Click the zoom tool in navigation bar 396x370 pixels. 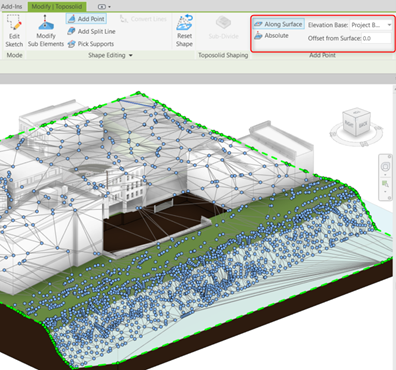[386, 184]
